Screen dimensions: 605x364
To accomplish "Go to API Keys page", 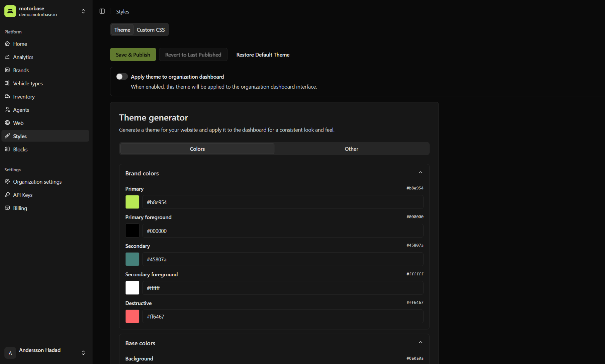I will [x=45, y=194].
